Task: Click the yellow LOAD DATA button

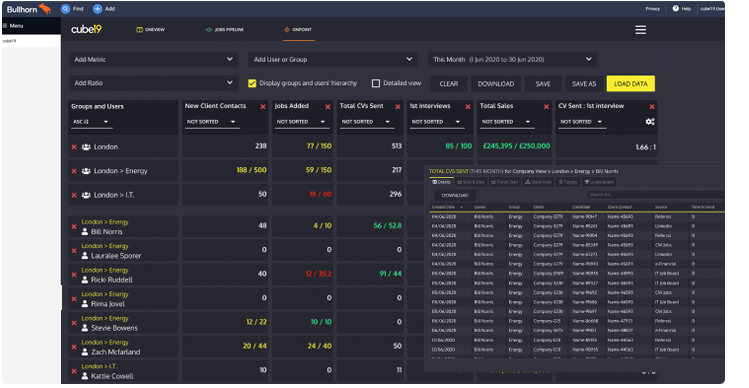Action: tap(631, 84)
